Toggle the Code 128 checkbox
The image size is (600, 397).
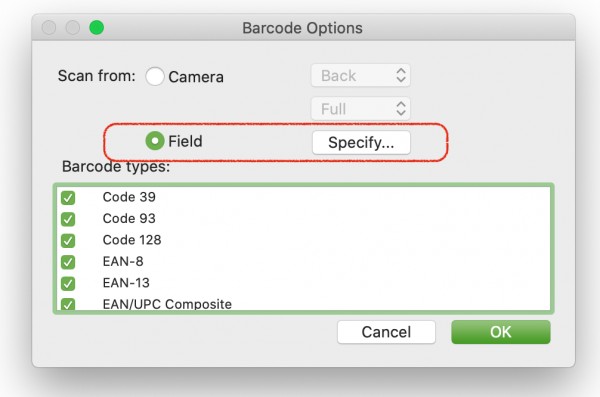coord(68,240)
